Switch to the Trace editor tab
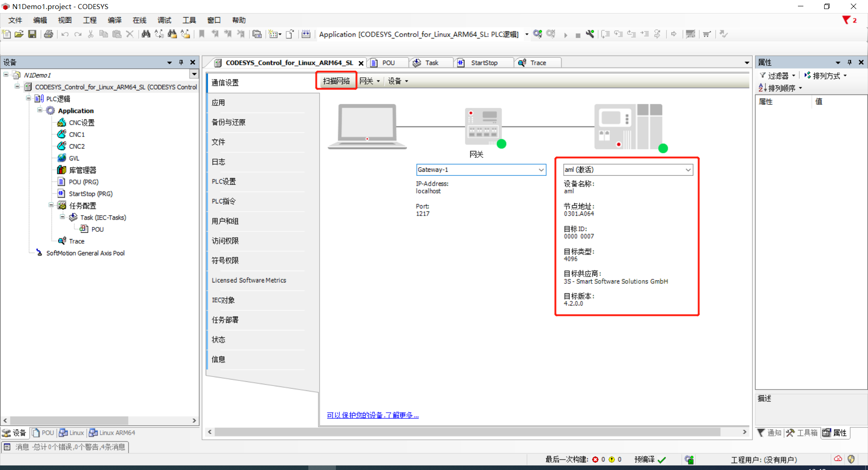The height and width of the screenshot is (470, 868). point(538,62)
